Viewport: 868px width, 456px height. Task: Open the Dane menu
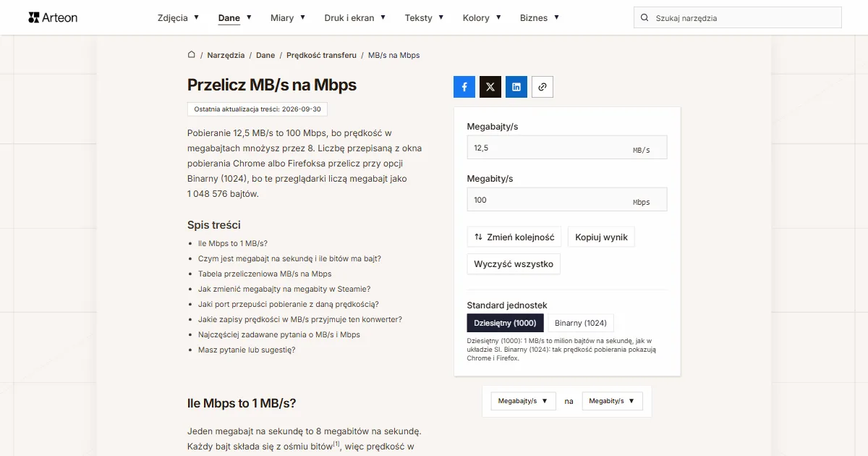[234, 18]
